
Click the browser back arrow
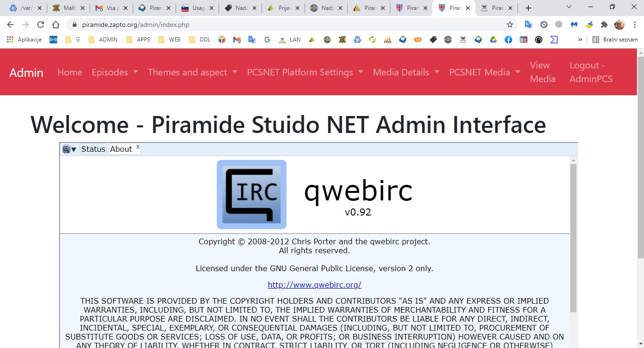click(10, 25)
